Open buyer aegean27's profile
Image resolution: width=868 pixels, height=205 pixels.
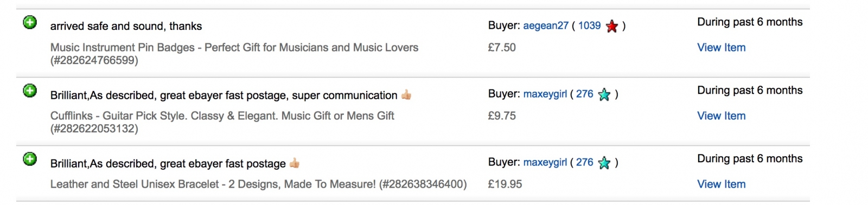click(546, 25)
